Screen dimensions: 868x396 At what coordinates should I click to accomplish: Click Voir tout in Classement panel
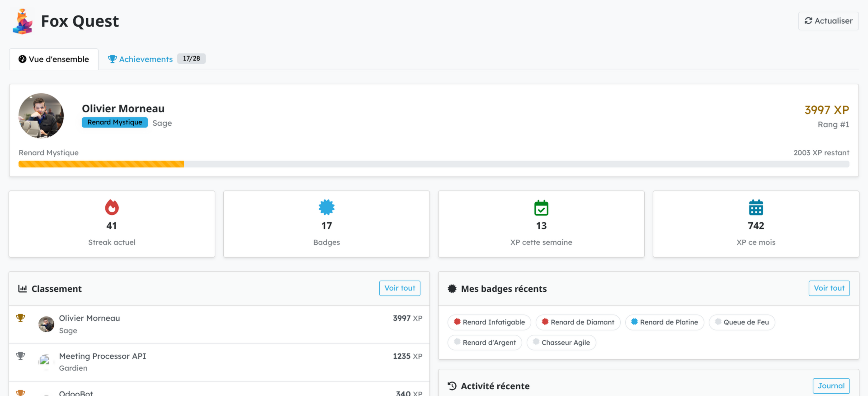400,288
